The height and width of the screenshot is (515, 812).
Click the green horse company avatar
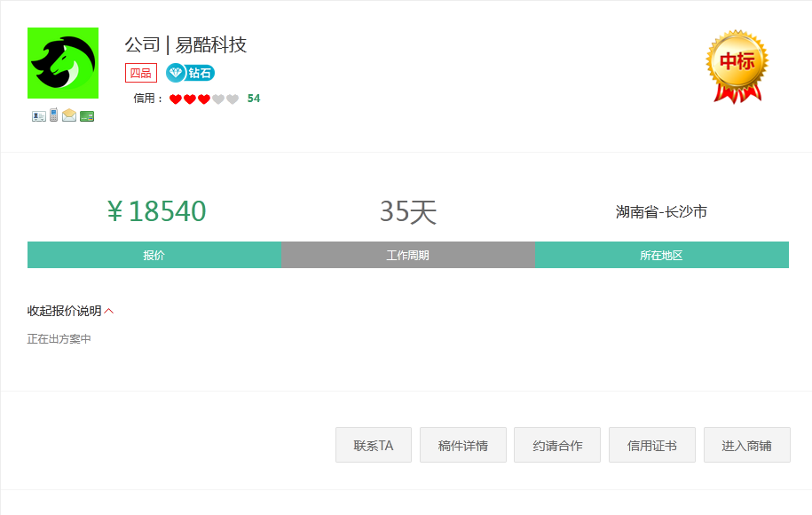pos(63,63)
